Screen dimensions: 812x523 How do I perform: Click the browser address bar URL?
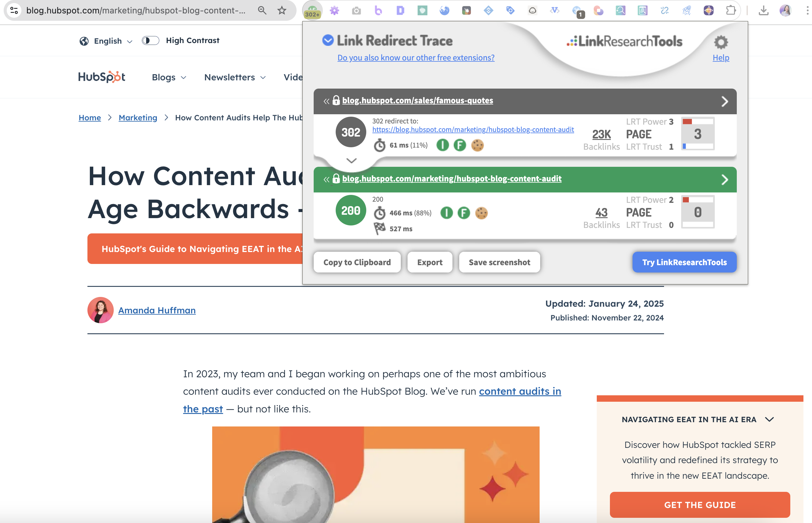pos(136,10)
